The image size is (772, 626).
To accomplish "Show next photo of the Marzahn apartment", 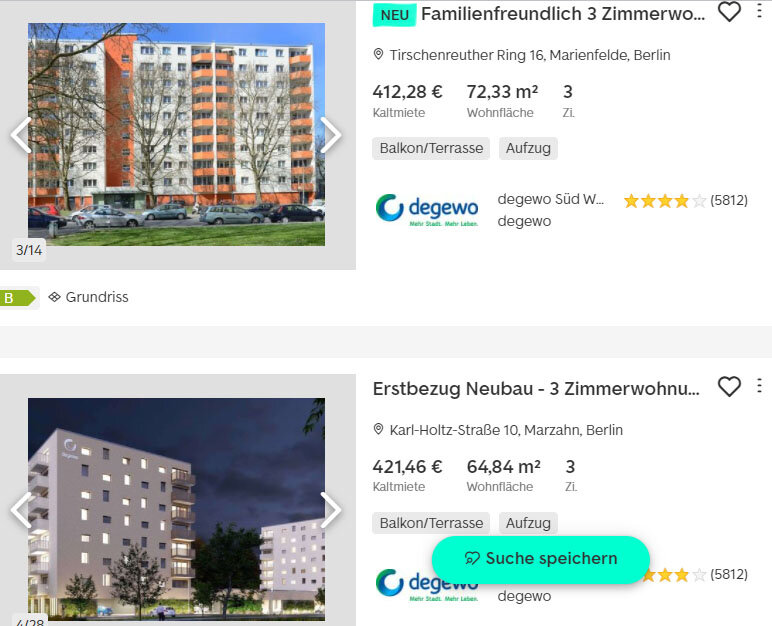I will (x=330, y=510).
